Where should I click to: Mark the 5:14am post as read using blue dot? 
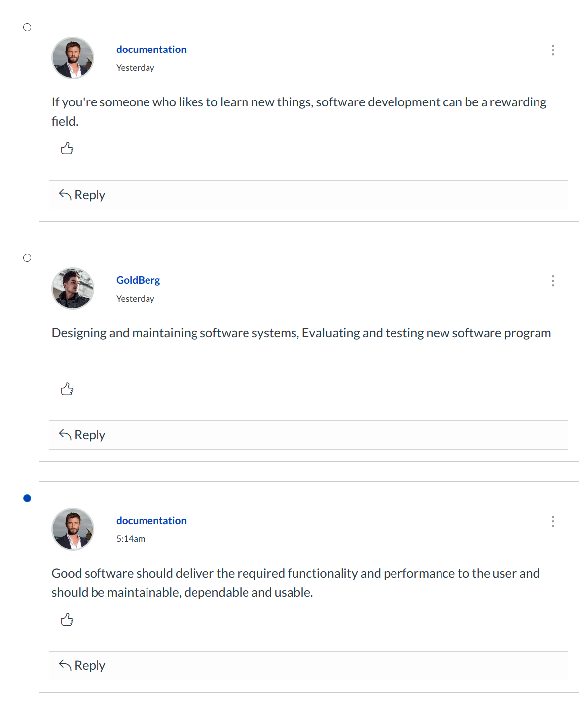(x=27, y=498)
